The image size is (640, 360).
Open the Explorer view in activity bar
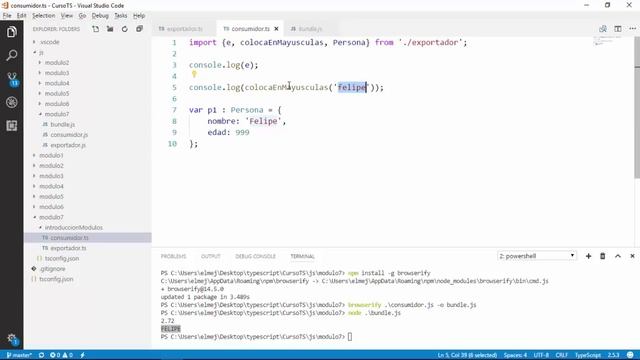coord(11,32)
